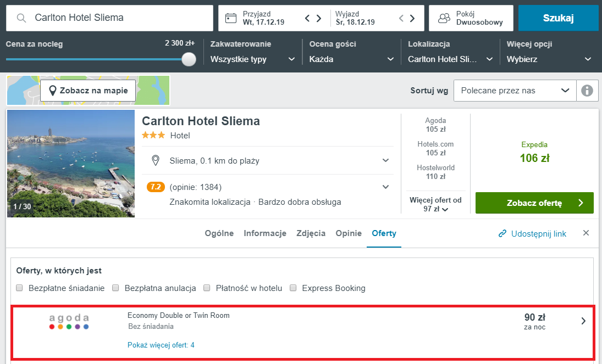
Task: Go to previous check-in date arrow
Action: point(307,18)
